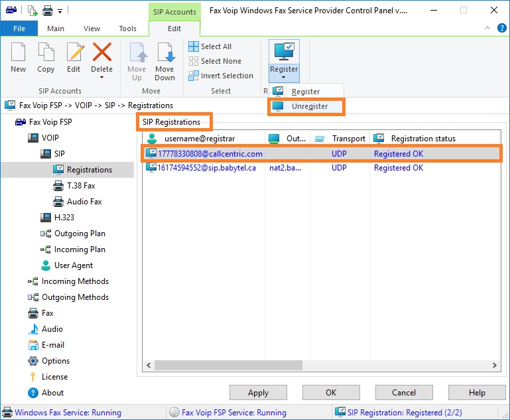Viewport: 510px width, 420px height.
Task: Select the 16174594552@sip.babytel.ca row
Action: click(x=322, y=168)
